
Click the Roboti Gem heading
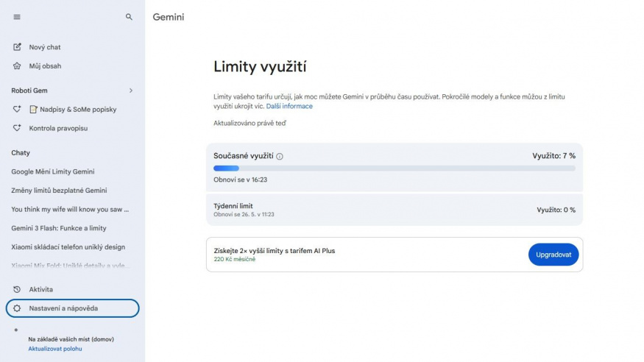coord(29,90)
